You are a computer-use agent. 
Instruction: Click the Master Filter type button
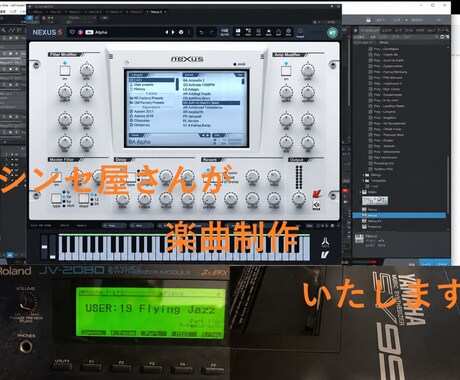click(x=56, y=198)
